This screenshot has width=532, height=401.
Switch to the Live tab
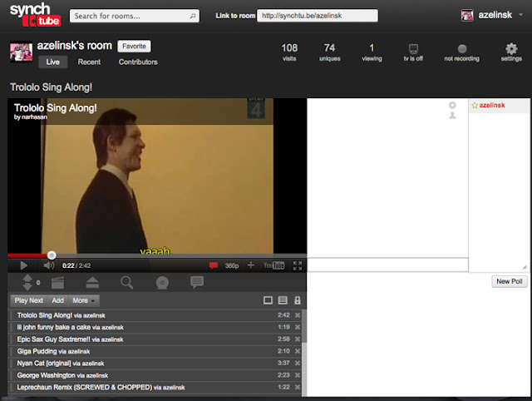pyautogui.click(x=52, y=62)
